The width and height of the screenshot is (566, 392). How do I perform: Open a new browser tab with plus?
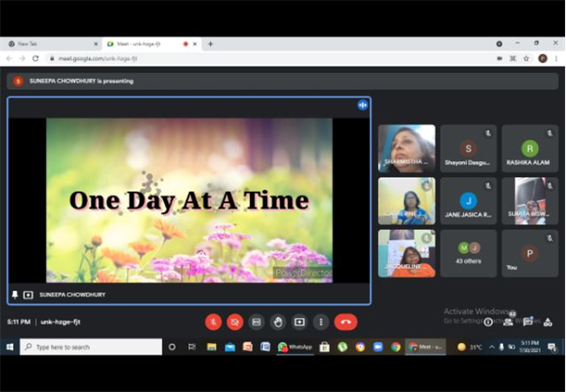[210, 44]
